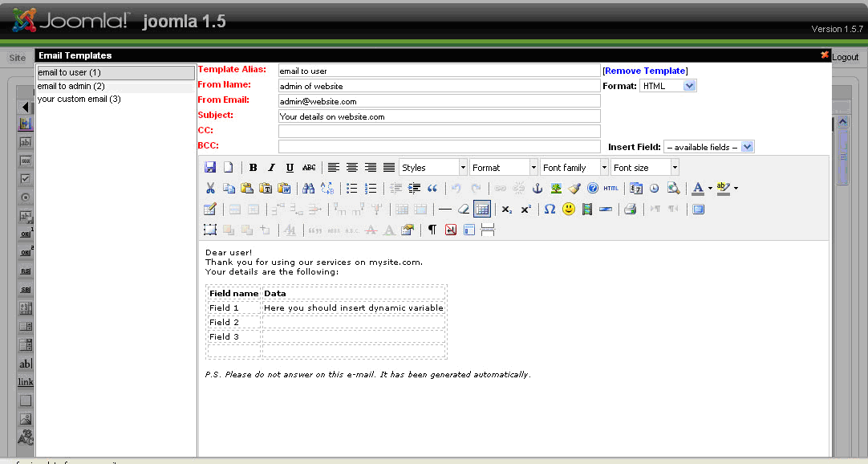Click the Logout link

[x=845, y=57]
